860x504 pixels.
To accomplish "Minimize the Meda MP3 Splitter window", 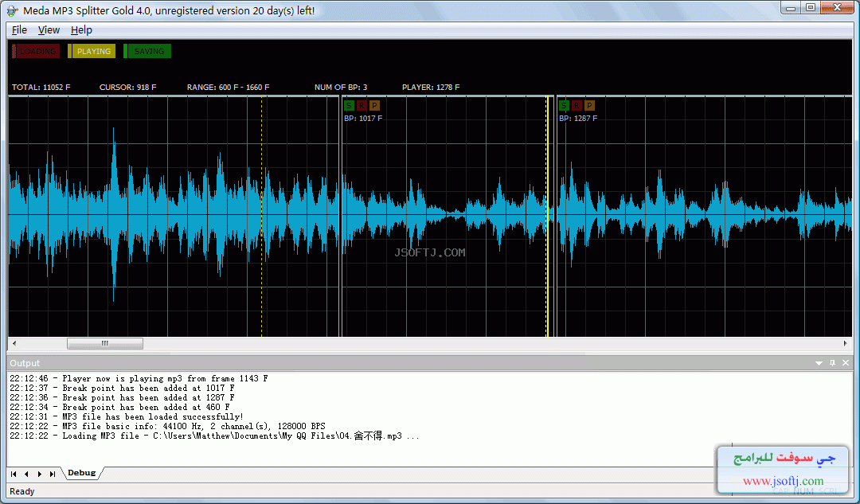I will pos(791,8).
